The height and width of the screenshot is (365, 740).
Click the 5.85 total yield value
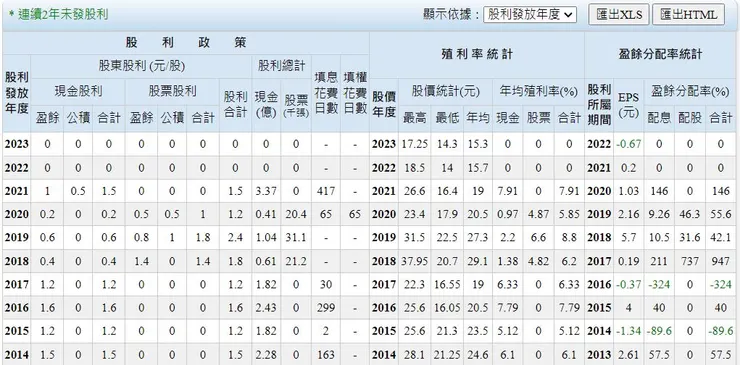569,214
